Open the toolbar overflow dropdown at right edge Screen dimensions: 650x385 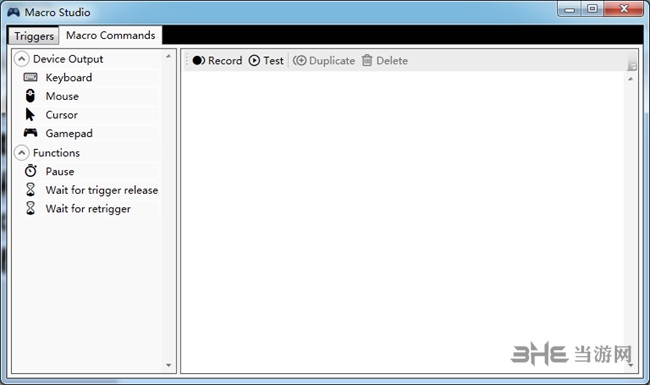pyautogui.click(x=632, y=65)
